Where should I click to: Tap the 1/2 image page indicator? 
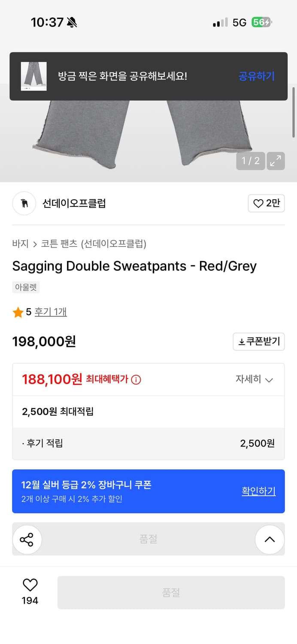point(250,161)
